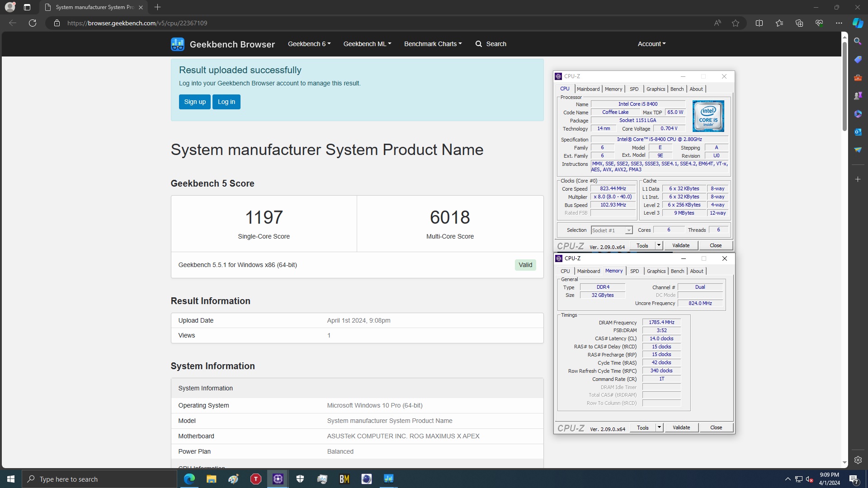
Task: Open tab actions menu icon
Action: point(27,7)
